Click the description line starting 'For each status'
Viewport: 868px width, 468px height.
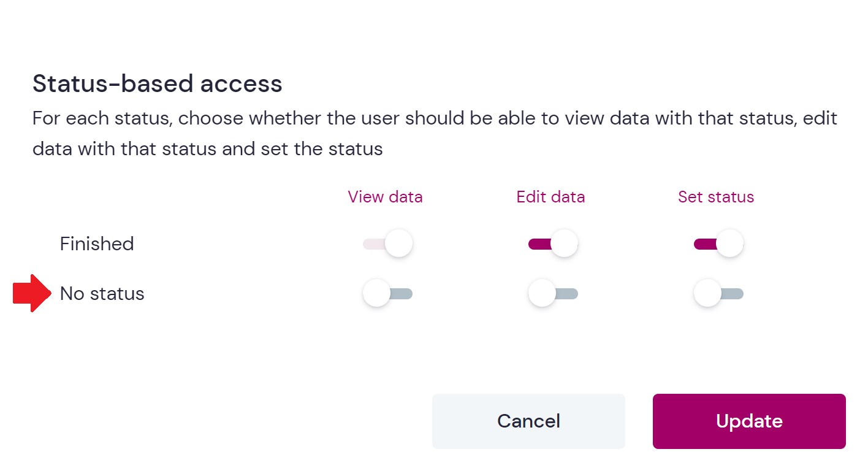click(435, 118)
